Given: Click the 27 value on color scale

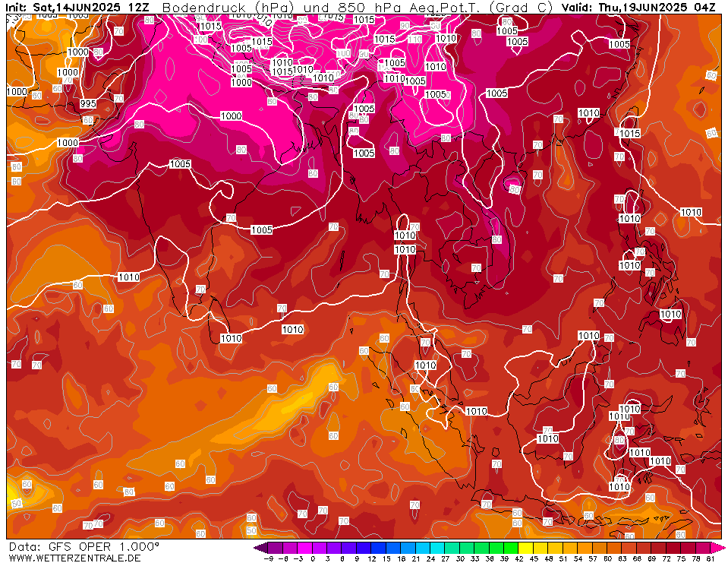Looking at the screenshot, I should [445, 558].
